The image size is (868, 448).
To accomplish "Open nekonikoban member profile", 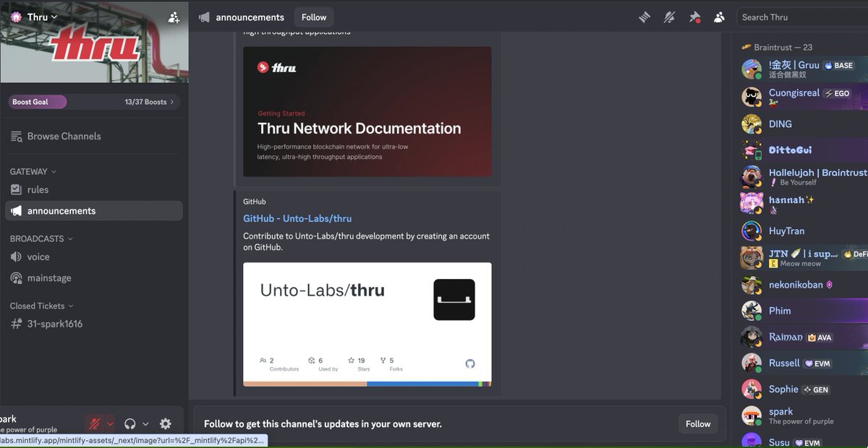I will click(x=804, y=285).
